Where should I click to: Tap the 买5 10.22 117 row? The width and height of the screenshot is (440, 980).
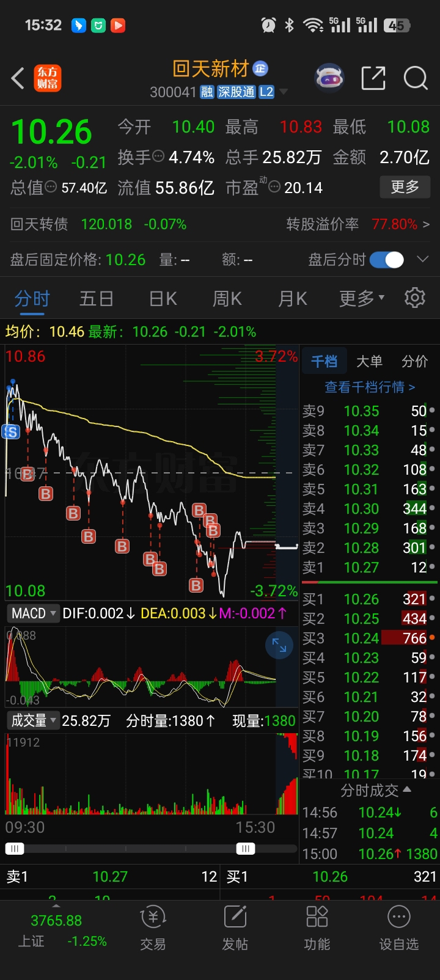click(x=369, y=678)
